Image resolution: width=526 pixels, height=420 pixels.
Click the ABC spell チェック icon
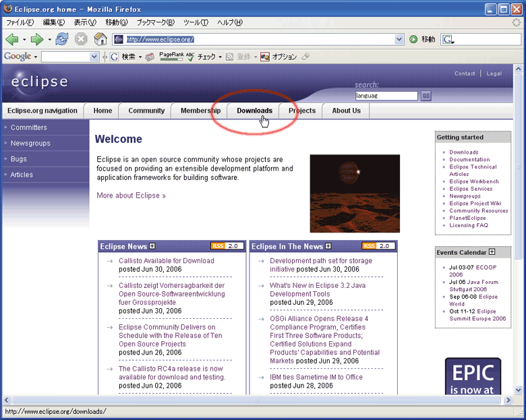pos(190,57)
